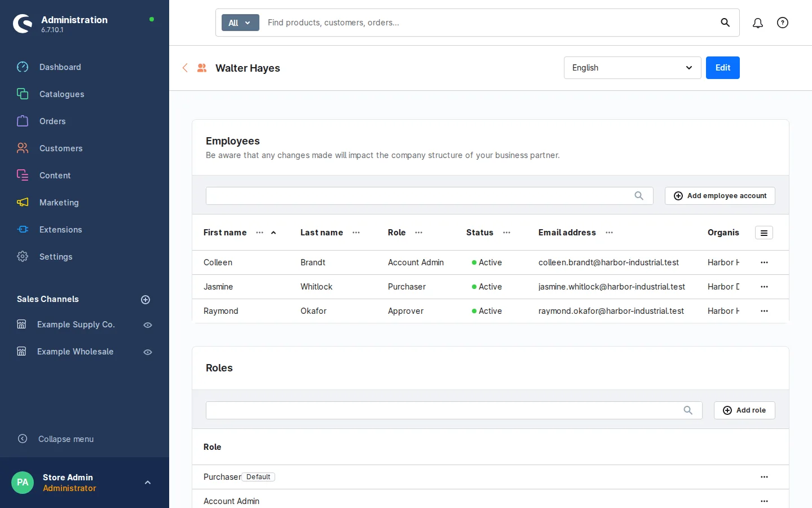Click the Content layout icon
The width and height of the screenshot is (812, 508).
click(23, 176)
